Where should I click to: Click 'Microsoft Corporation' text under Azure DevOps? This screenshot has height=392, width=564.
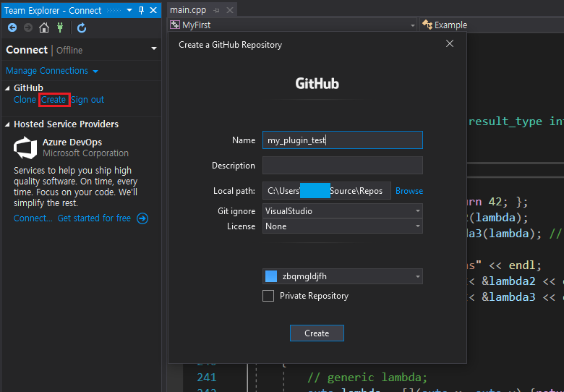tap(85, 153)
